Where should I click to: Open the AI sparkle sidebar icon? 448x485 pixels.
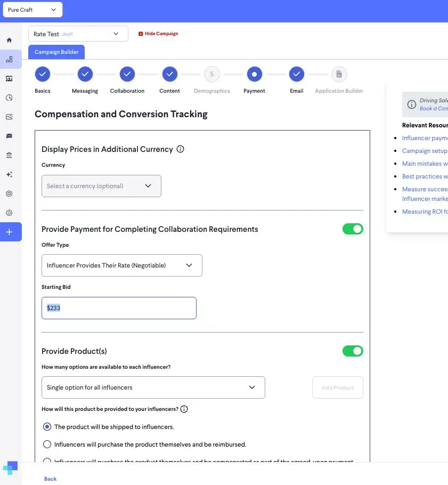coord(9,174)
